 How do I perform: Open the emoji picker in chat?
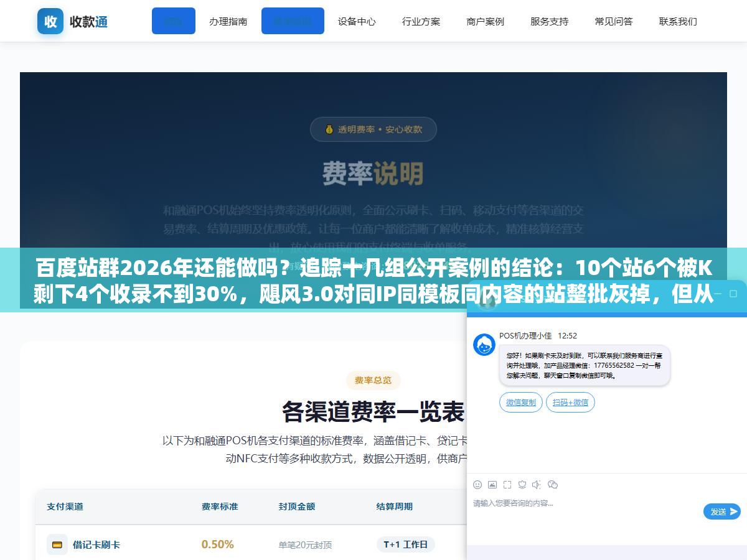(x=477, y=485)
